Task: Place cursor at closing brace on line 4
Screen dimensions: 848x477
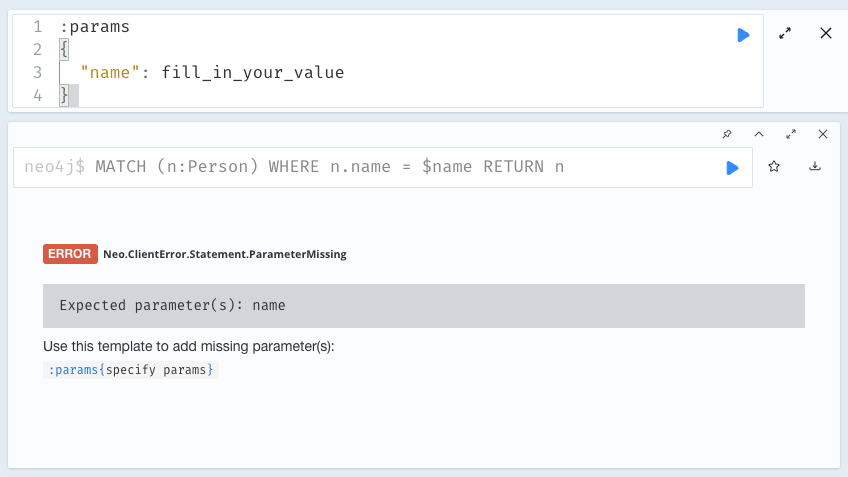Action: point(65,96)
